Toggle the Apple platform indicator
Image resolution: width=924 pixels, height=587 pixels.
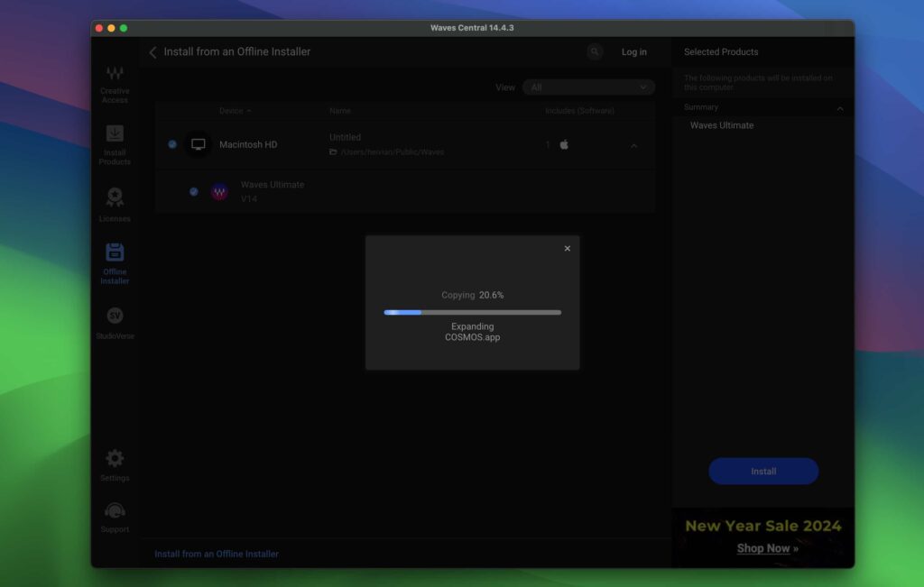[x=564, y=143]
